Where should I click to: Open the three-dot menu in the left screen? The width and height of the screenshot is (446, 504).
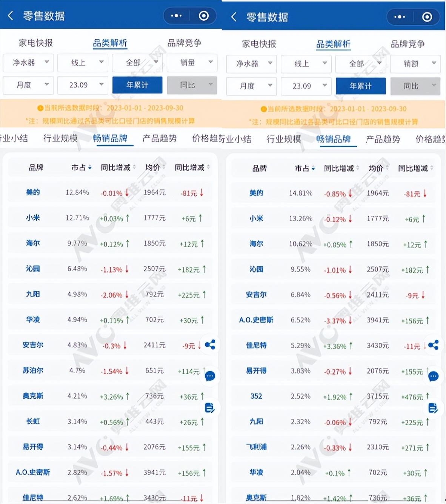coord(176,16)
